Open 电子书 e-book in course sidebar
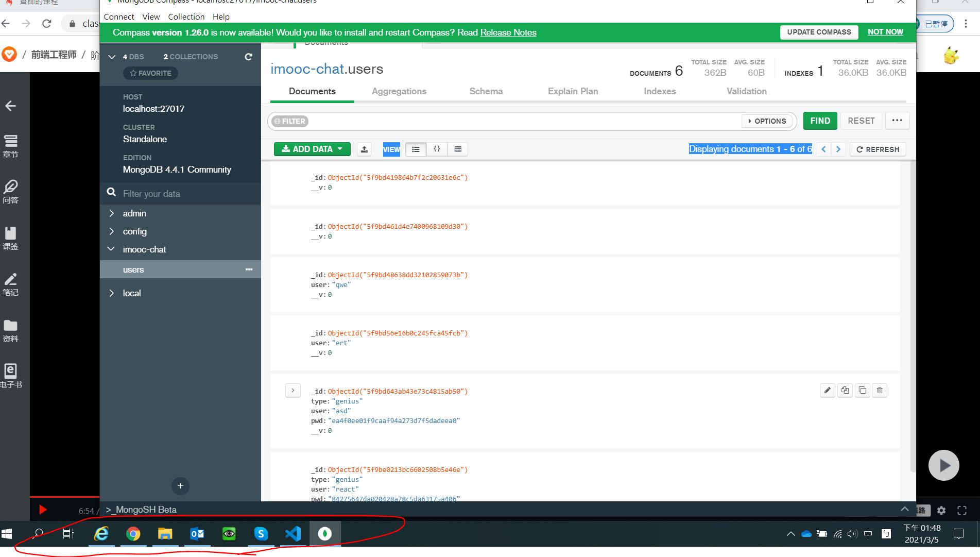980x557 pixels. (x=10, y=376)
